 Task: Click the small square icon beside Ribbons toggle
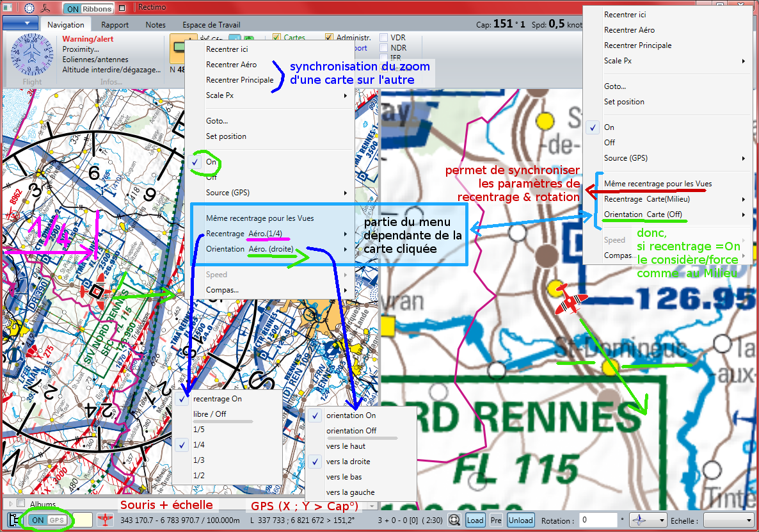(122, 8)
